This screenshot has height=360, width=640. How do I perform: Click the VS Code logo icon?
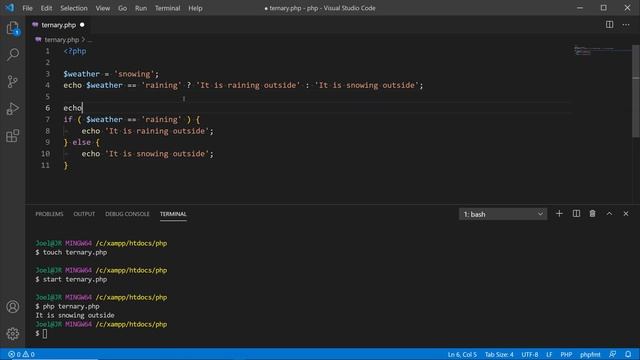tap(9, 8)
